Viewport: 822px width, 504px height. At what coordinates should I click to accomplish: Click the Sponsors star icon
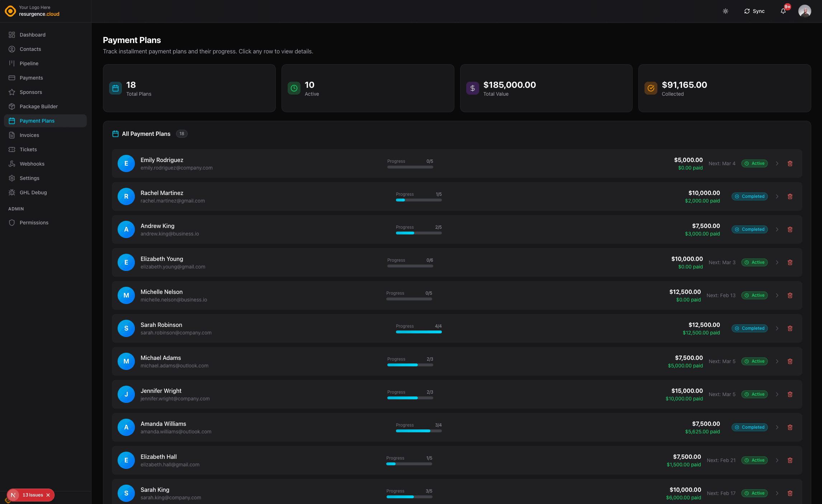tap(12, 92)
